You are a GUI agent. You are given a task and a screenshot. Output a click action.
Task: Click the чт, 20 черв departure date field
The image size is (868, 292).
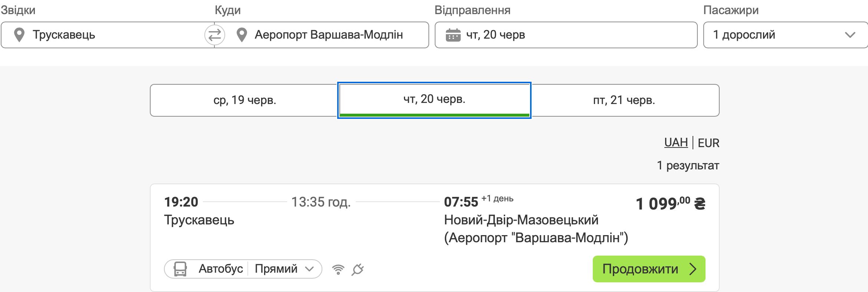click(566, 35)
